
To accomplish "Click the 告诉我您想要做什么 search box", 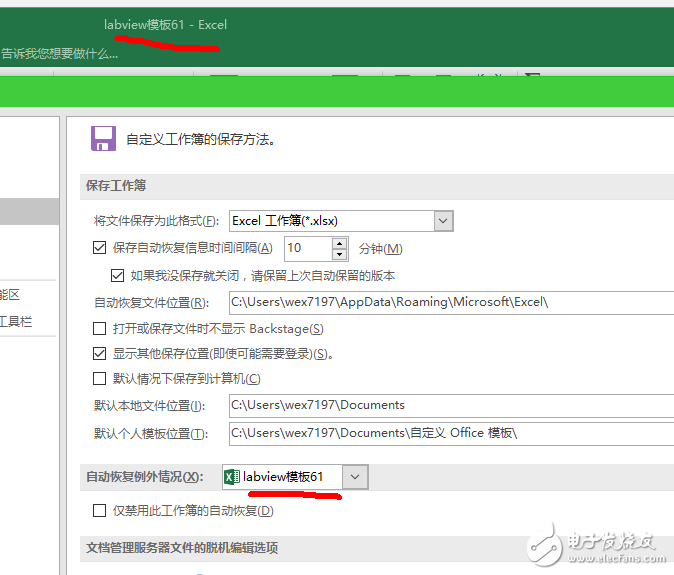I will coord(59,54).
